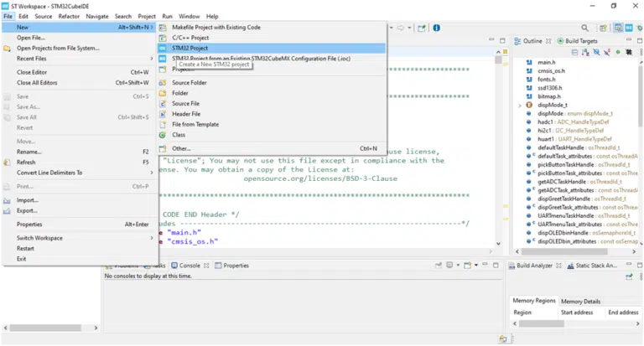This screenshot has width=644, height=346.
Task: Open the Display Selected Console dropdown arrow
Action: tap(458, 265)
